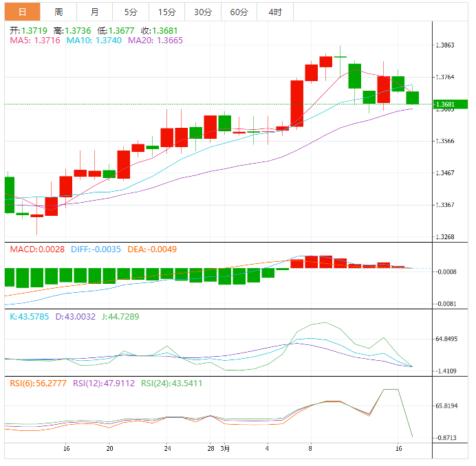476x466 pixels.
Task: Click the 高:1.3736 high price value
Action: point(72,31)
